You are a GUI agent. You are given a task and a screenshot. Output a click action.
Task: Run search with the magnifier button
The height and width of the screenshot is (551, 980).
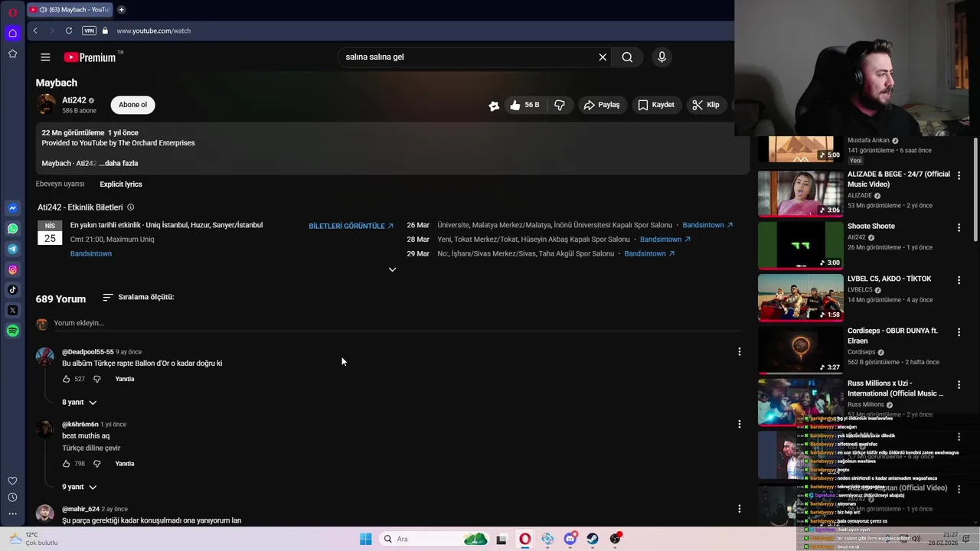point(627,57)
